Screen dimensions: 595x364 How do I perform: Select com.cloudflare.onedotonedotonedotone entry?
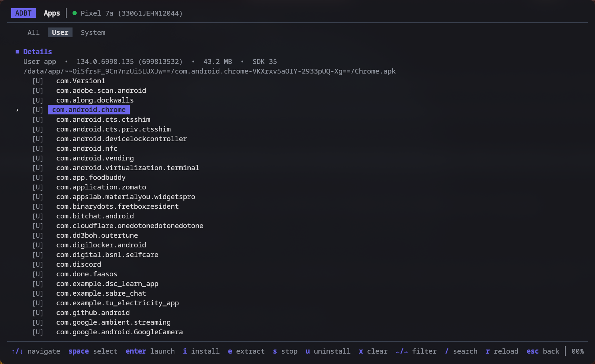pyautogui.click(x=130, y=226)
